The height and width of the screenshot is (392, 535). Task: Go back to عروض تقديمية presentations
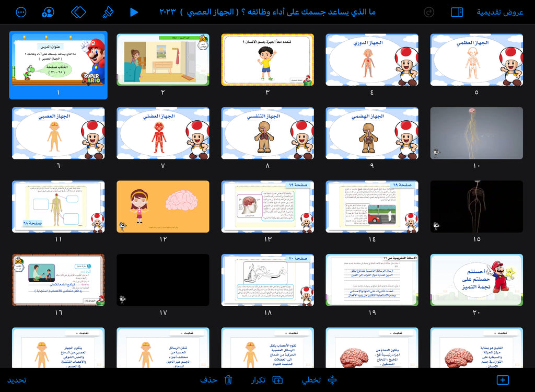pyautogui.click(x=500, y=13)
